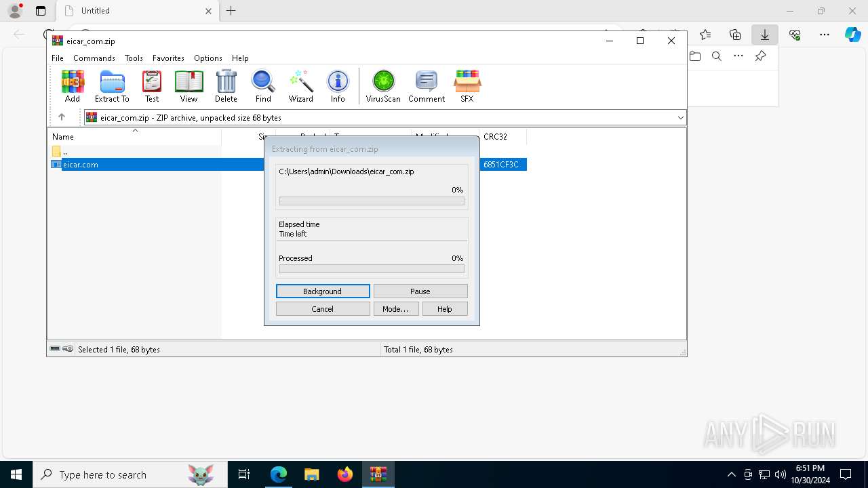Open Edge Settings and more menu
Viewport: 868px width, 488px height.
pyautogui.click(x=825, y=35)
